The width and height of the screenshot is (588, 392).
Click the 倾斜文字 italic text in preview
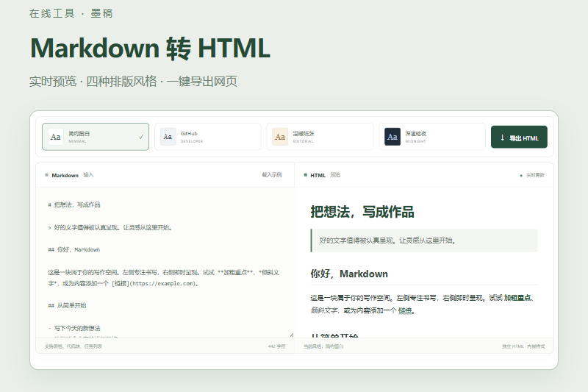click(324, 310)
